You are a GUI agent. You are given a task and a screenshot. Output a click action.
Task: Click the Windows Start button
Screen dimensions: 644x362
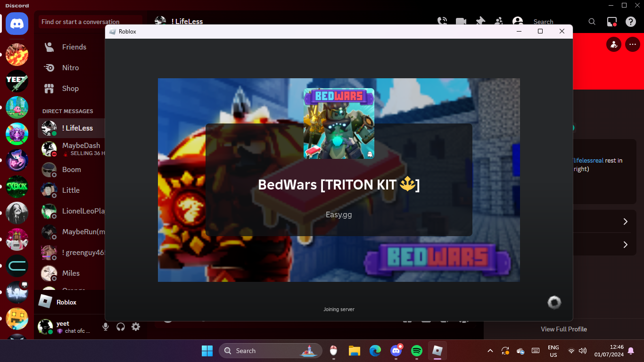(x=207, y=351)
